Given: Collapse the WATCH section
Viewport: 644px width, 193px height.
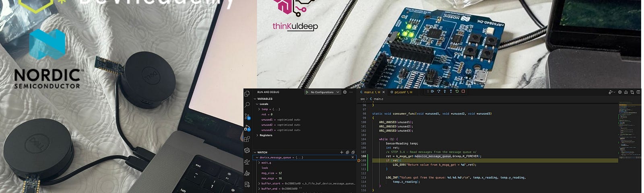Looking at the screenshot, I should pos(255,152).
